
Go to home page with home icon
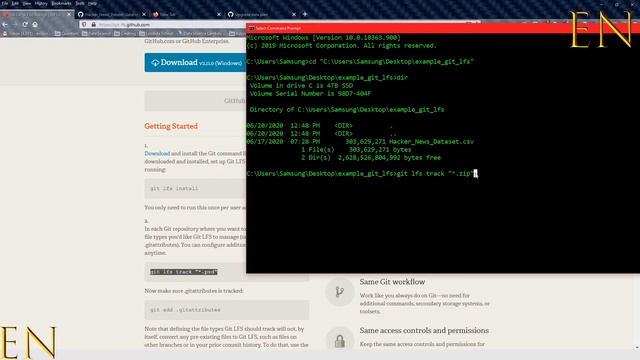pyautogui.click(x=35, y=24)
